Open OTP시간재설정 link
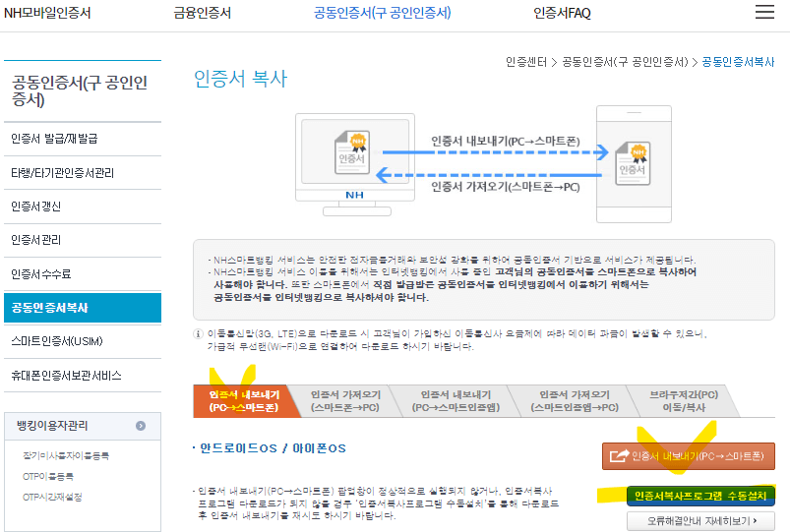Viewport: 790px width, 532px height. click(x=52, y=497)
